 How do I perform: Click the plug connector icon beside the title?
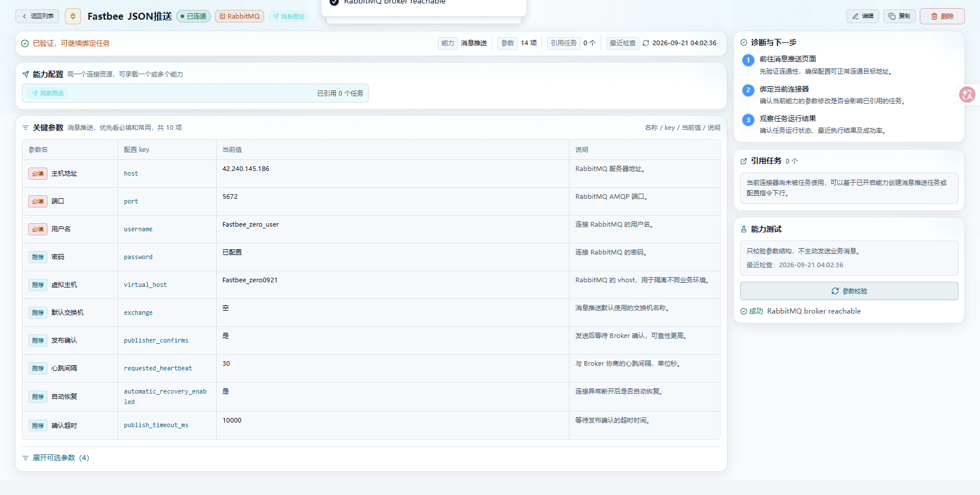coord(73,16)
